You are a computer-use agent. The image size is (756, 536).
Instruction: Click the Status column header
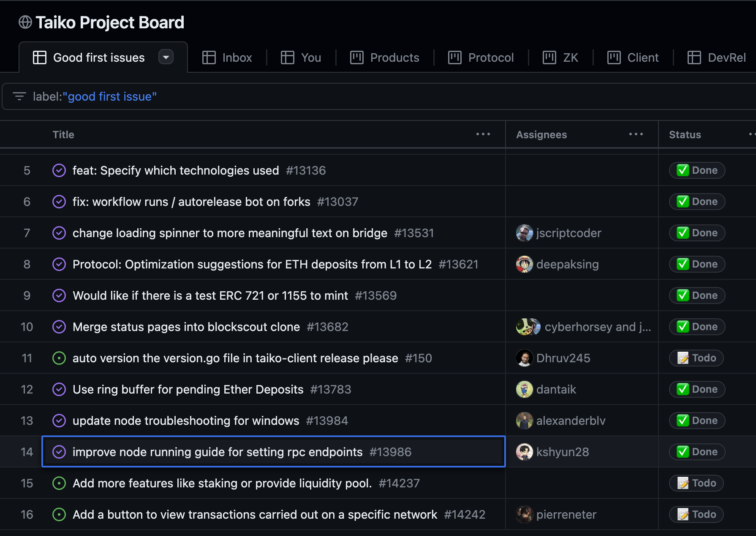[x=685, y=135]
